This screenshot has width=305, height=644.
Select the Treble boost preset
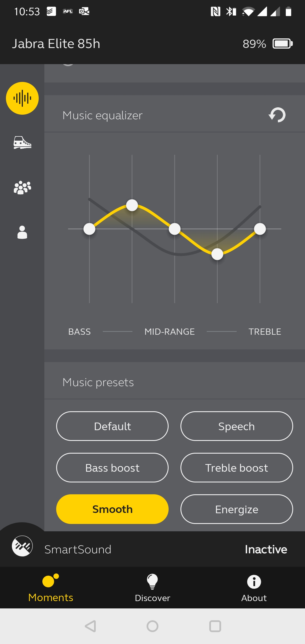click(237, 467)
